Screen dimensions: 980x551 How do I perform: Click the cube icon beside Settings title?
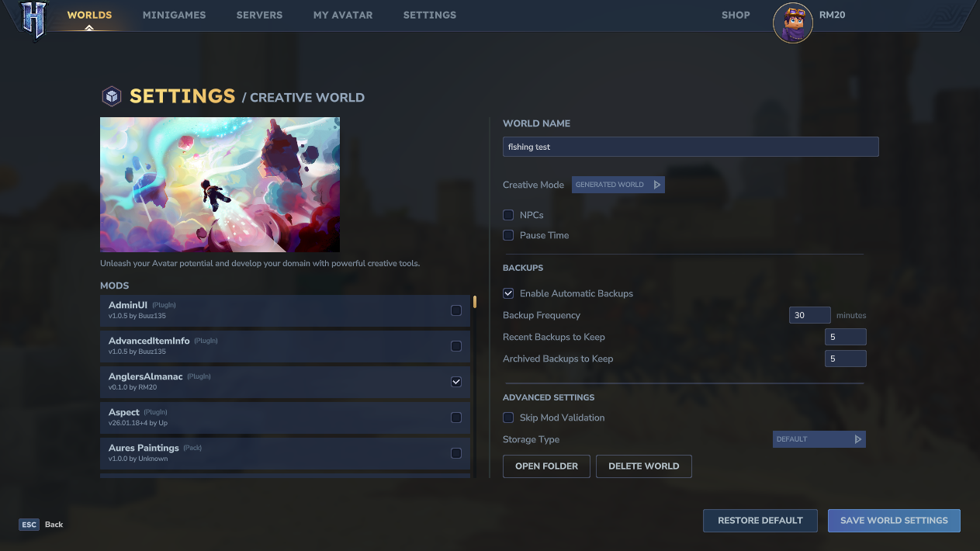tap(112, 96)
